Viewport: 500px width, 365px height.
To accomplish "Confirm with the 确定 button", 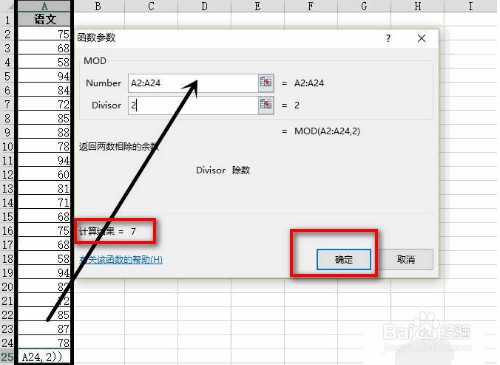I will 343,259.
